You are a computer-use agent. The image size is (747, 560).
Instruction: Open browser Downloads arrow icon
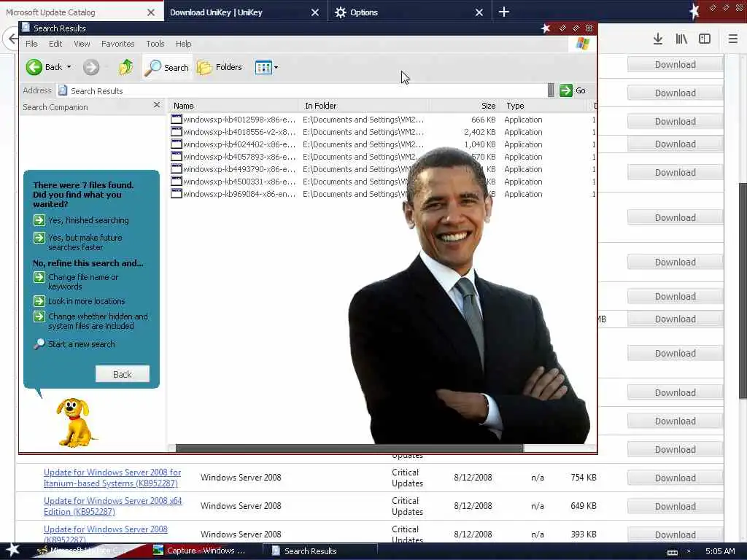(658, 39)
